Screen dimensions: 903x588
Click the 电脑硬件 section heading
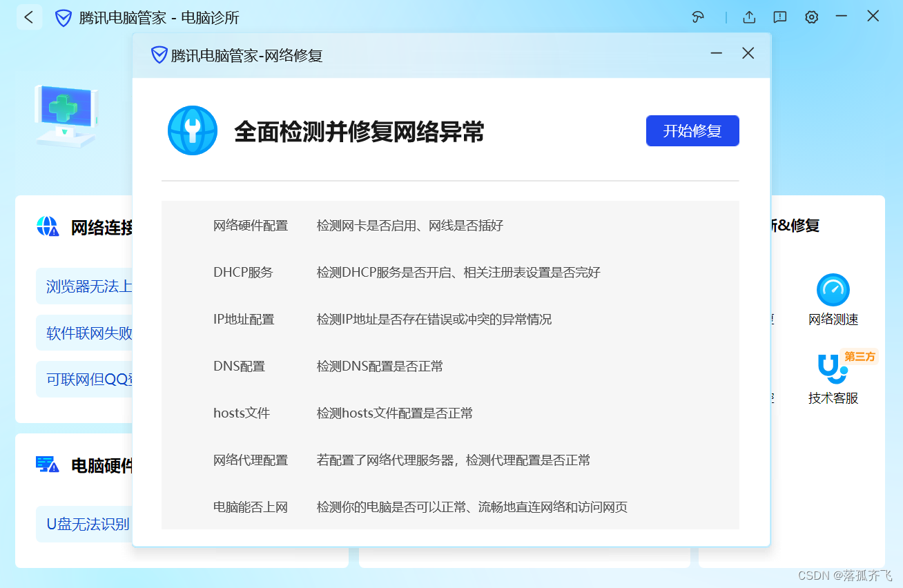click(101, 465)
